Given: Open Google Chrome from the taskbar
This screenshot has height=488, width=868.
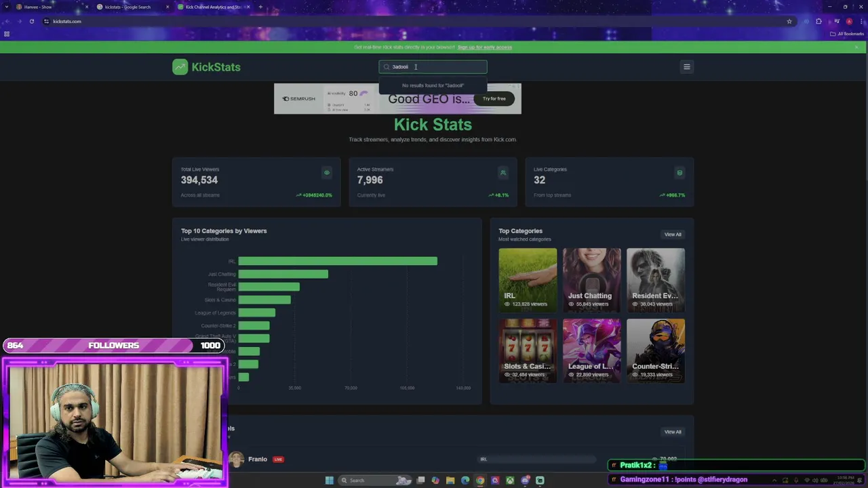Looking at the screenshot, I should tap(480, 481).
